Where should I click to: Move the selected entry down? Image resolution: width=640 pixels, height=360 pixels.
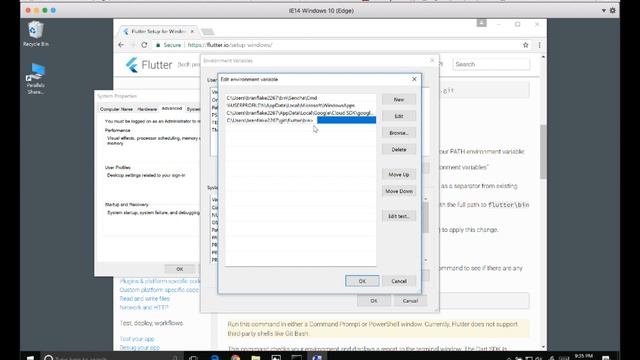pos(399,191)
